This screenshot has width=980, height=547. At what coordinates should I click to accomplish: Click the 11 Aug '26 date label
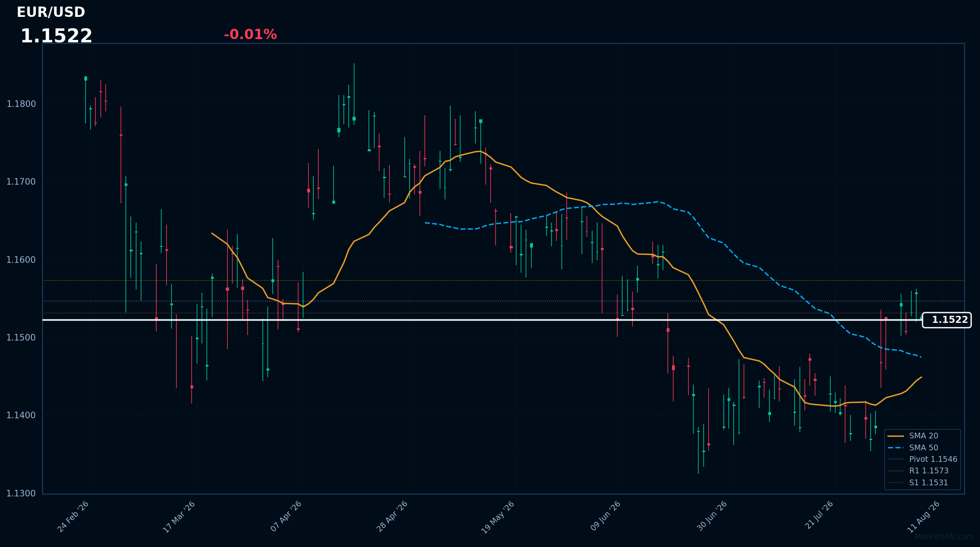[x=924, y=517]
